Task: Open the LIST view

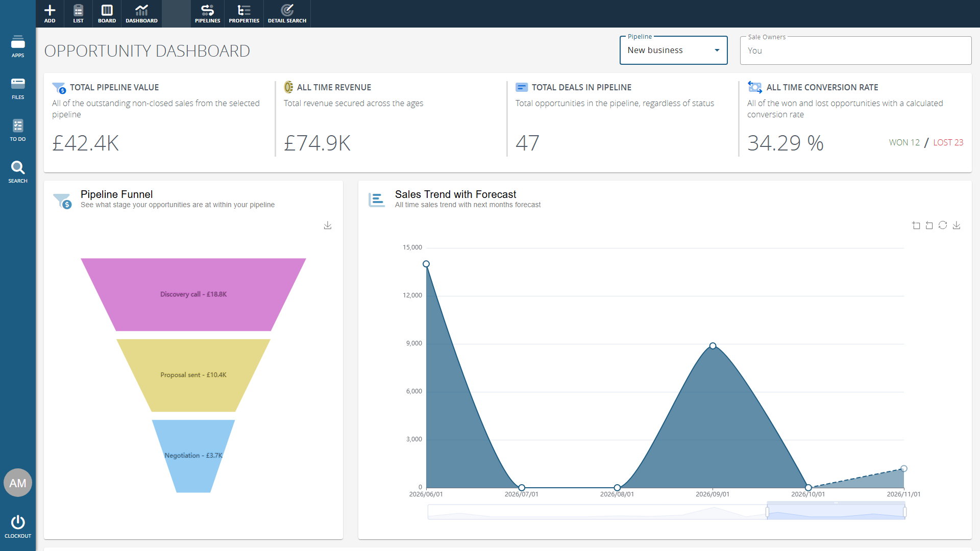Action: (78, 13)
